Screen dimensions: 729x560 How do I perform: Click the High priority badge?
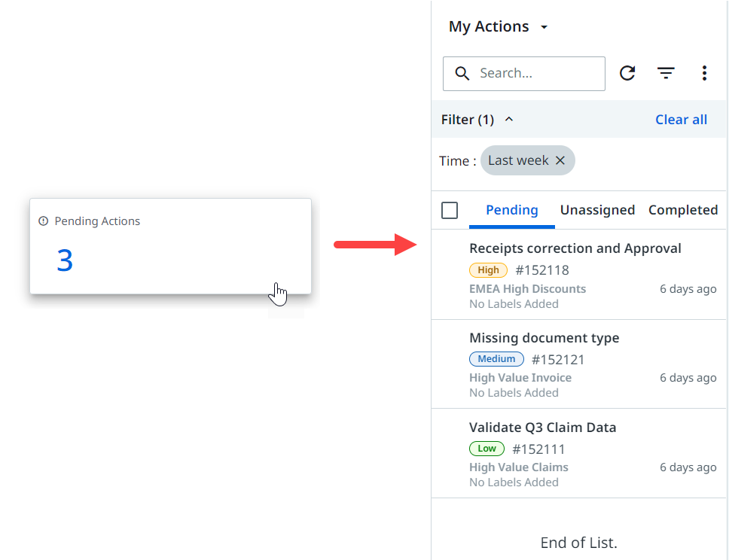click(488, 270)
